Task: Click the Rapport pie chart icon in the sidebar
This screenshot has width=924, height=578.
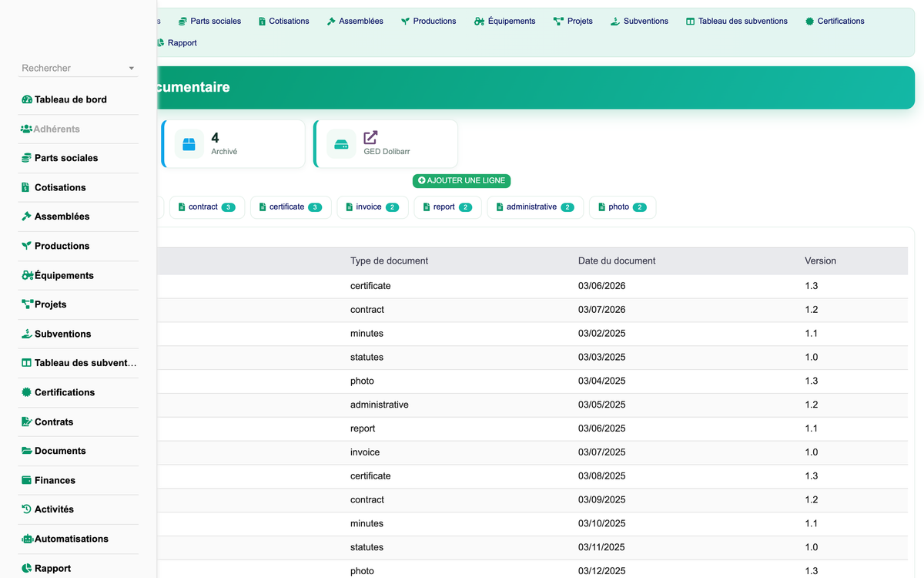Action: point(26,568)
